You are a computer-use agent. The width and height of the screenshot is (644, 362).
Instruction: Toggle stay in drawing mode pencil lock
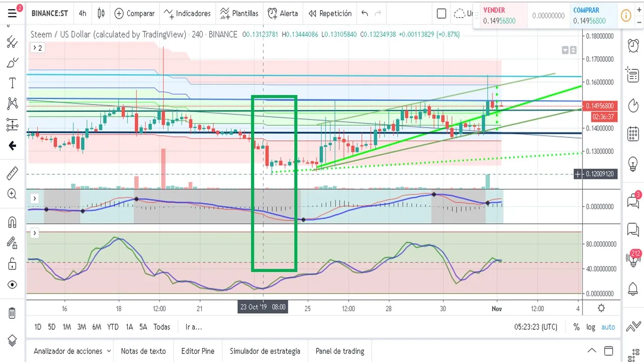click(x=12, y=243)
